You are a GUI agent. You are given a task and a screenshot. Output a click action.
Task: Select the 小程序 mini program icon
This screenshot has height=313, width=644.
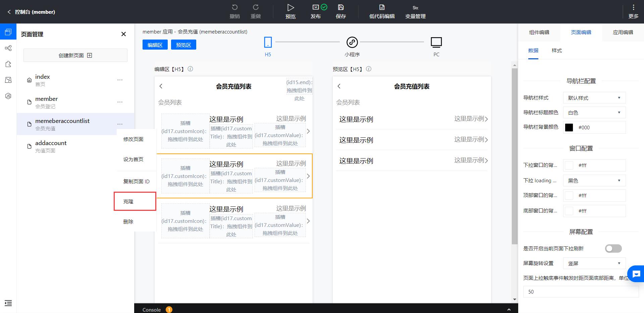[352, 42]
